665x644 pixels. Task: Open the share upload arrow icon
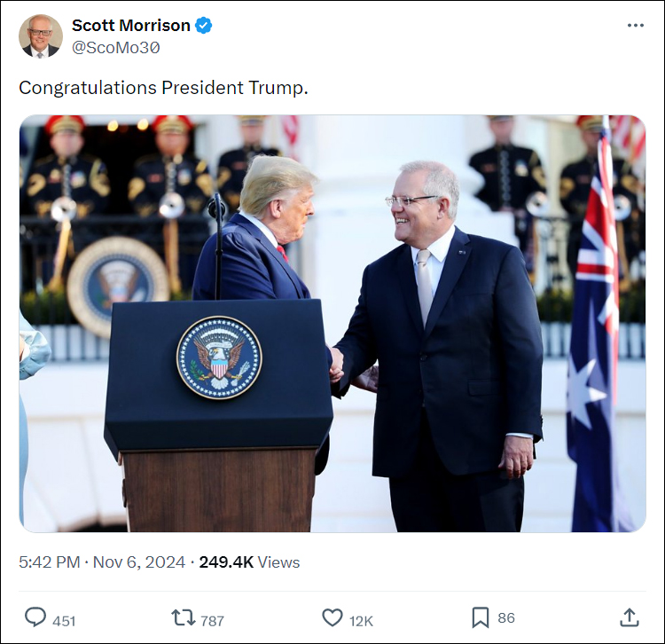pos(630,617)
